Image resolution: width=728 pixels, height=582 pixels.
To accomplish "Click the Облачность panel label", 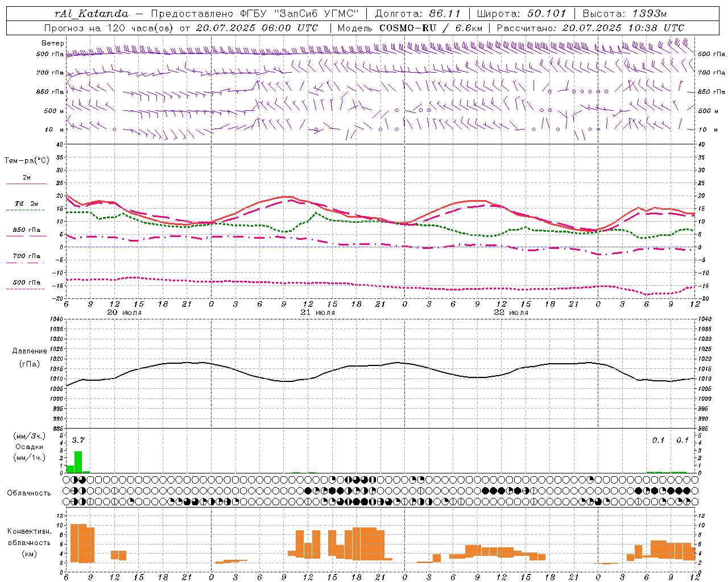I will (29, 493).
